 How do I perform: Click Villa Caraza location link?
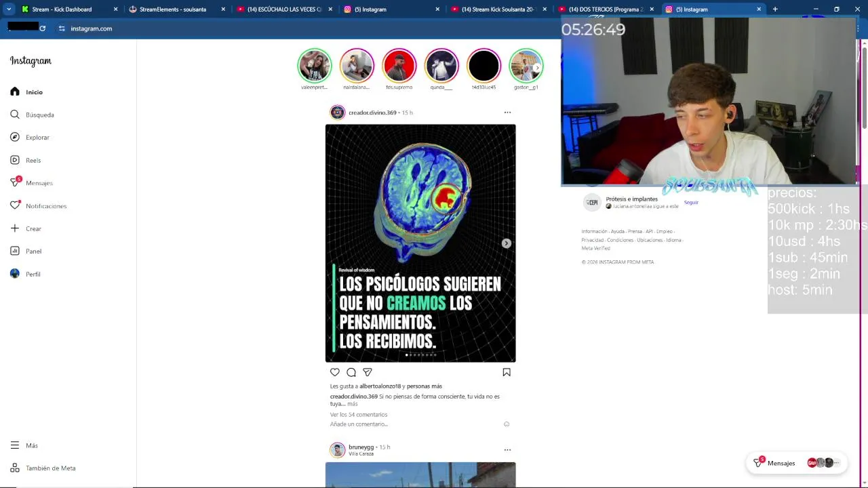pyautogui.click(x=361, y=454)
